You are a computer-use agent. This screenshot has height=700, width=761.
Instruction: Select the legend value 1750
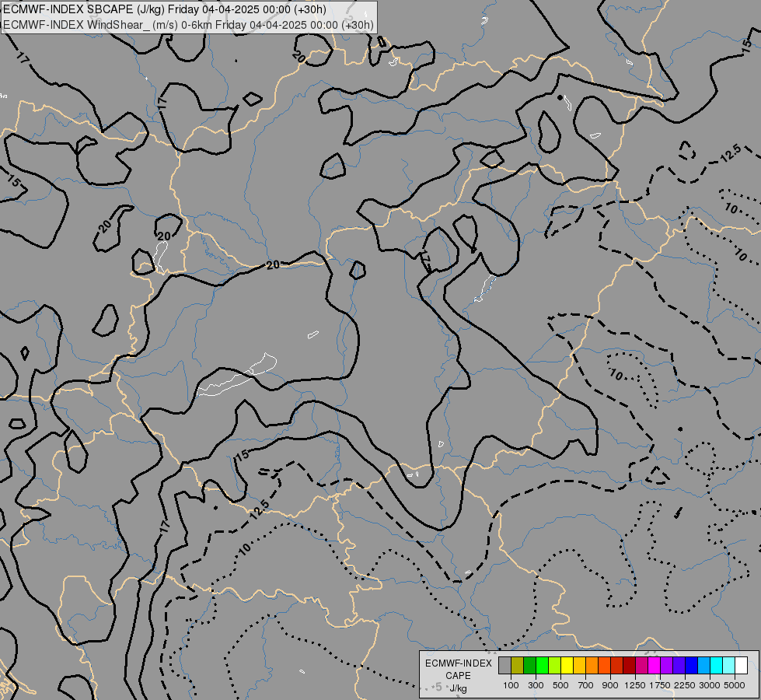(660, 685)
